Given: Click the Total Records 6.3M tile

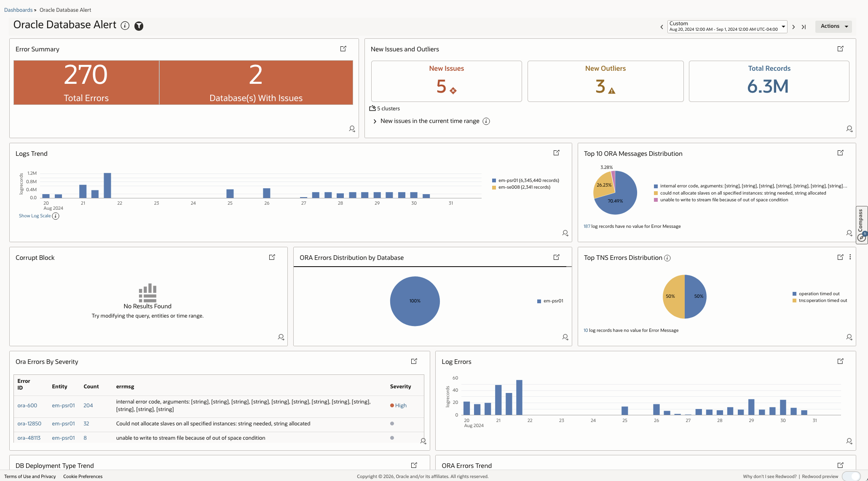Looking at the screenshot, I should (x=769, y=81).
